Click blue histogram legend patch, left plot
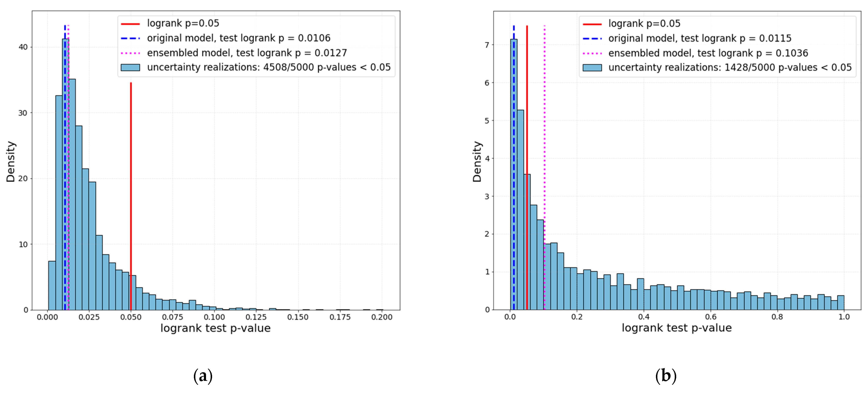 pos(130,67)
